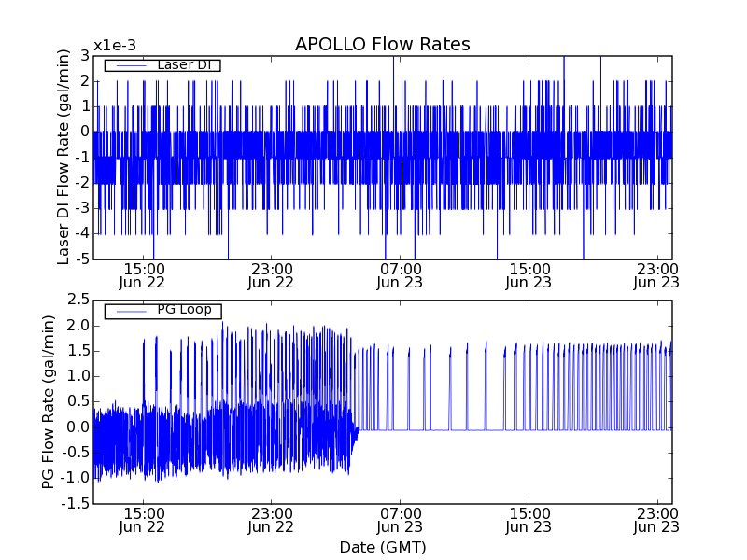
Task: Click tick label "-3" on Laser DI axis
Action: click(81, 208)
